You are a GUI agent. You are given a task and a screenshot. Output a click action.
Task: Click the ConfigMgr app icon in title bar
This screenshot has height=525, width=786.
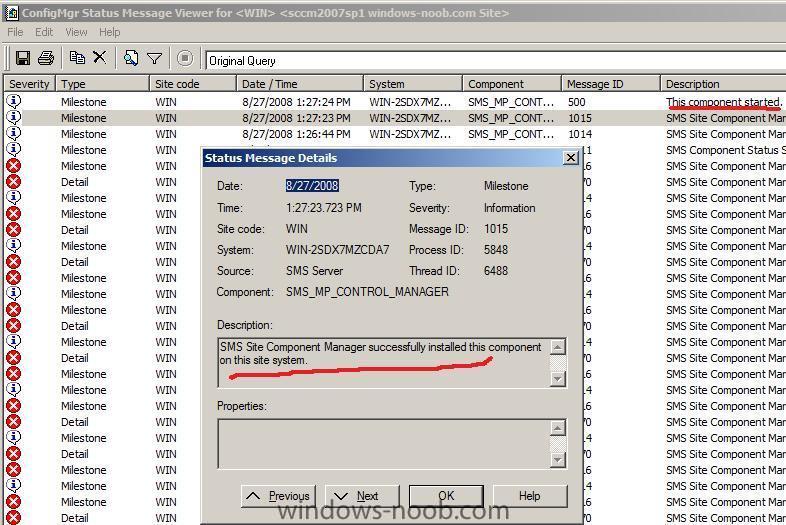[x=12, y=13]
